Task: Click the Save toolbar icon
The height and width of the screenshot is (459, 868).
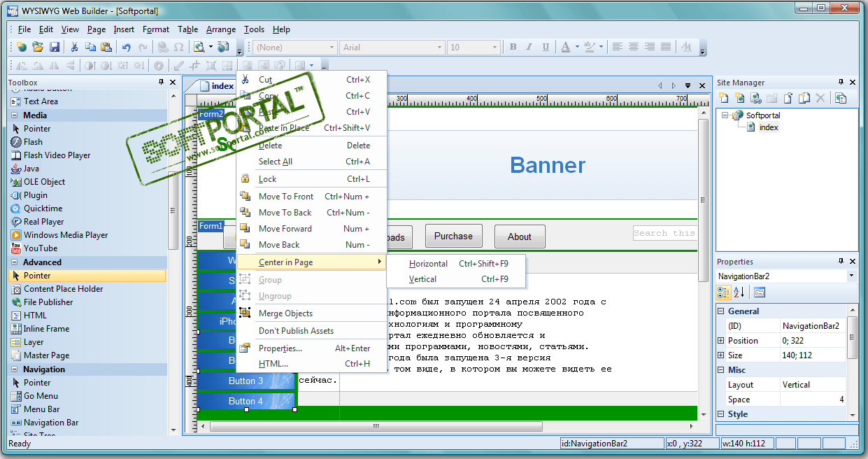Action: 53,47
